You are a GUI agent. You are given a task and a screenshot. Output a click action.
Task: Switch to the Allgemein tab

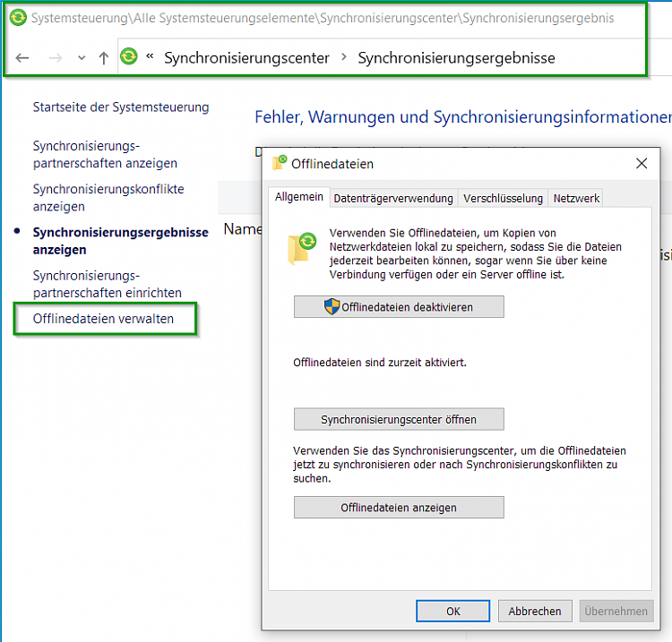click(x=299, y=197)
